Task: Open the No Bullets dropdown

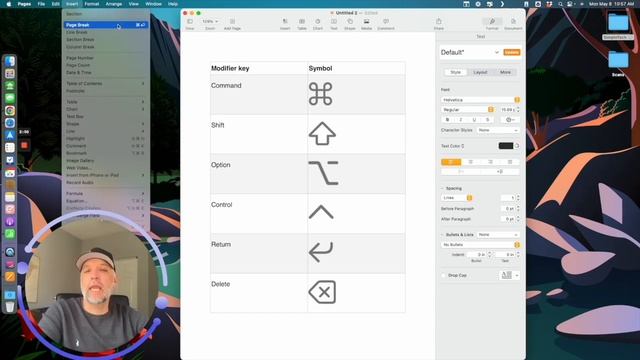Action: 480,244
